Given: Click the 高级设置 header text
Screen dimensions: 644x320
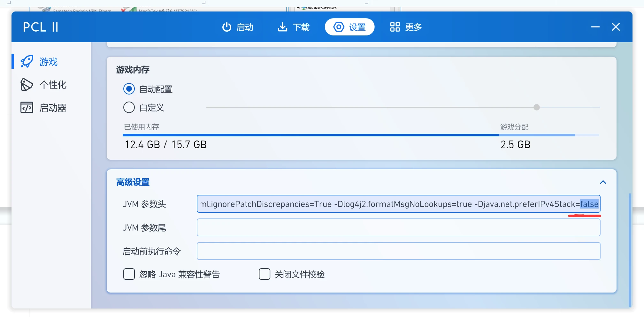Looking at the screenshot, I should (133, 182).
